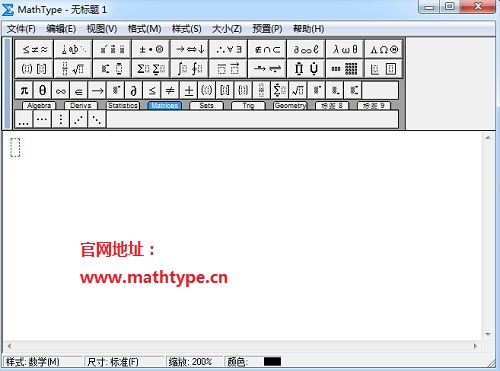
Task: Insert the right arrow symbol
Action: point(97,90)
